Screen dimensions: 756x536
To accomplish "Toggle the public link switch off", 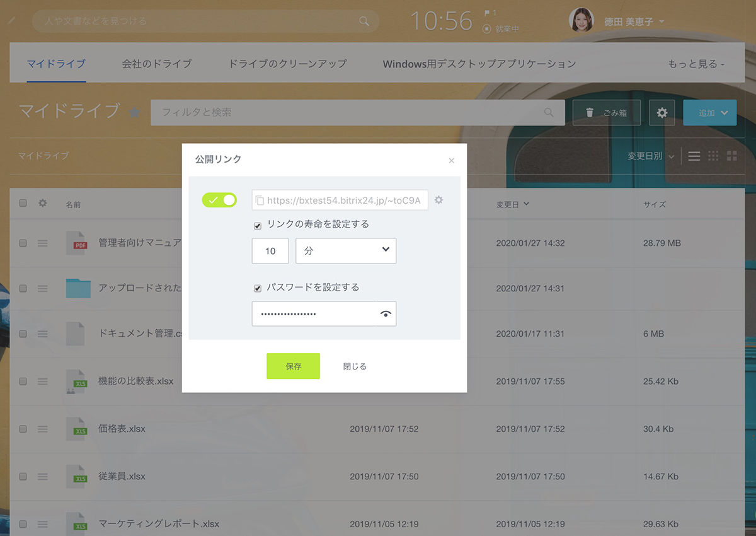I will 219,200.
